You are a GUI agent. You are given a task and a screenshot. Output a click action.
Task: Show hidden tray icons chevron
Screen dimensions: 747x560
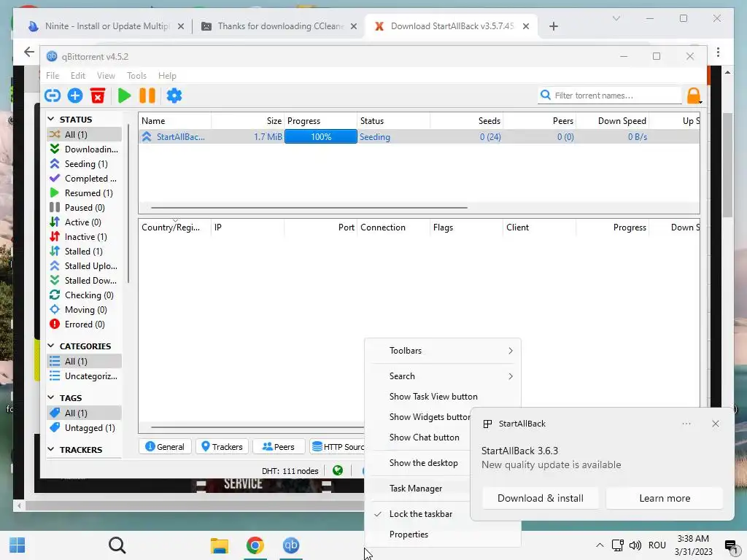point(600,545)
